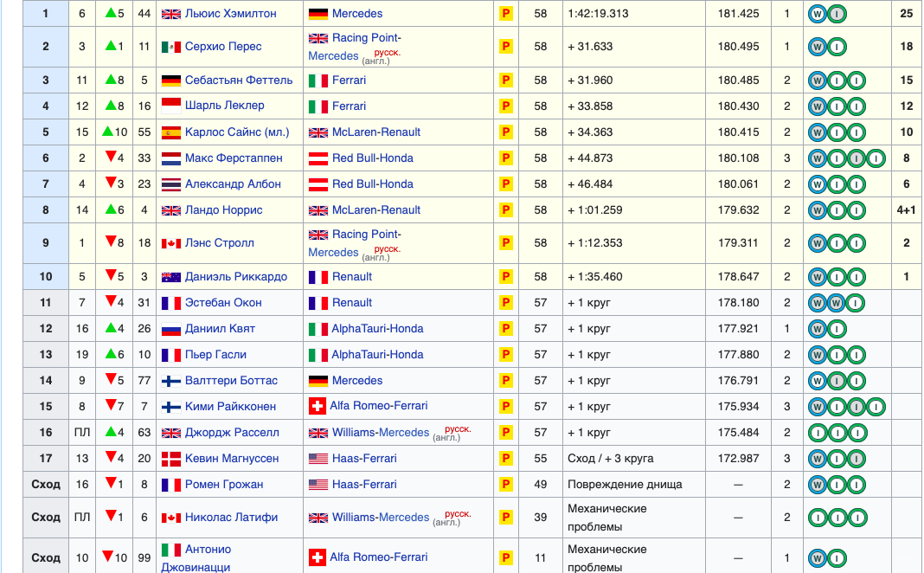
Task: Open driver link Себастьян Феттель
Action: (x=239, y=80)
